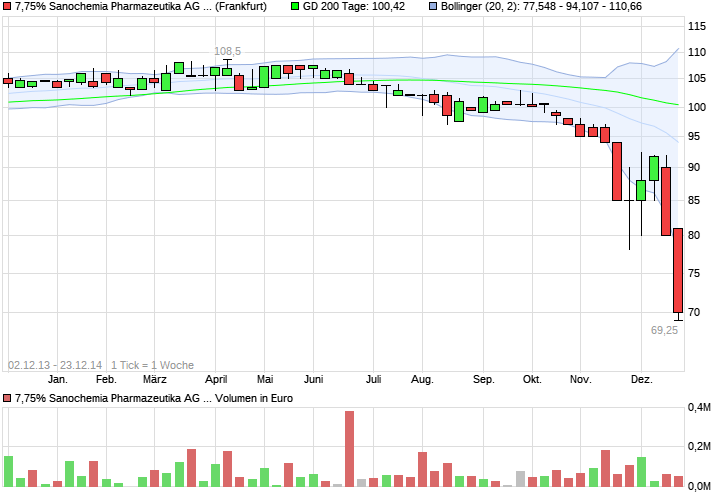
Task: Click the '100' price axis value
Action: click(x=697, y=107)
